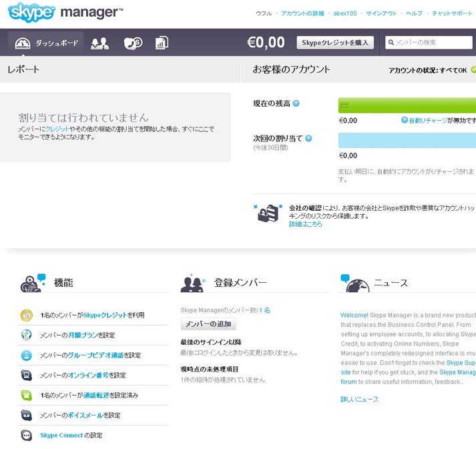The height and width of the screenshot is (449, 476).
Task: Click help icon next to 次回の割り当て
Action: tap(308, 138)
